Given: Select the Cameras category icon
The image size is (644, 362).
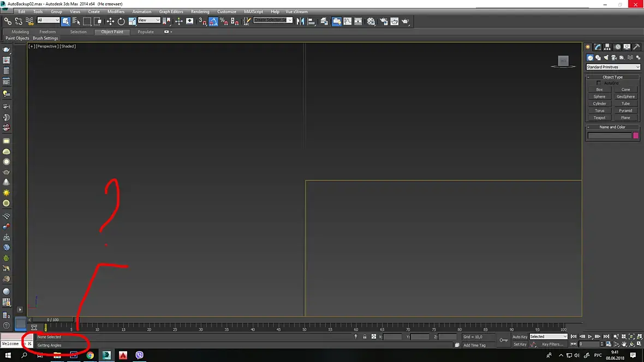Looking at the screenshot, I should 614,57.
